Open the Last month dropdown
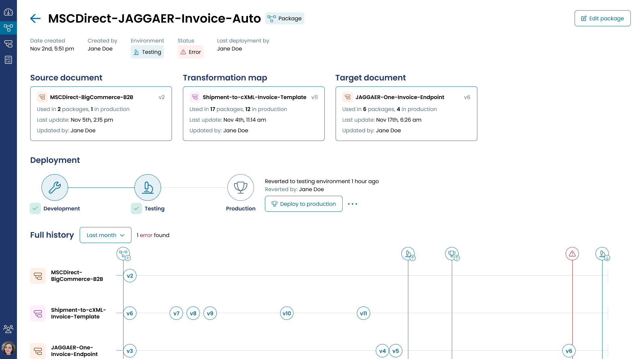The width and height of the screenshot is (644, 359). tap(106, 235)
